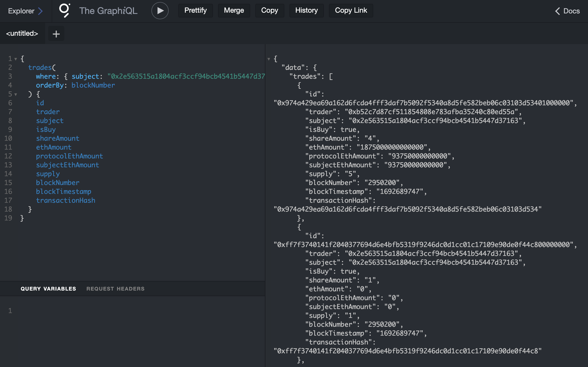This screenshot has height=367, width=588.
Task: Copy the query with Copy button
Action: click(269, 10)
